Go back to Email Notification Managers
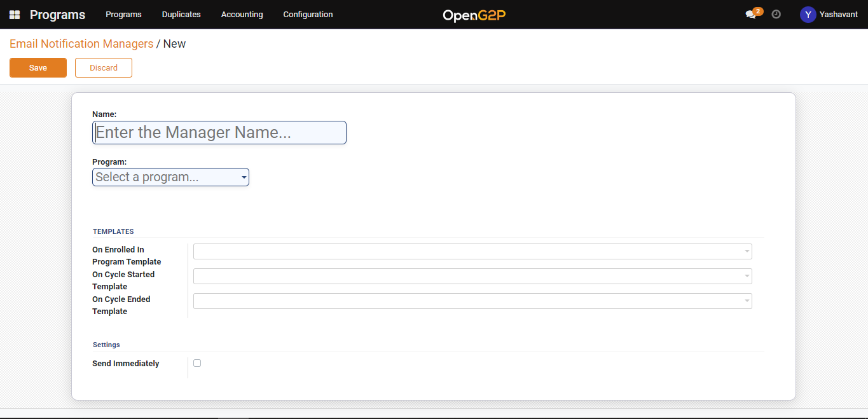This screenshot has width=868, height=419. (81, 44)
